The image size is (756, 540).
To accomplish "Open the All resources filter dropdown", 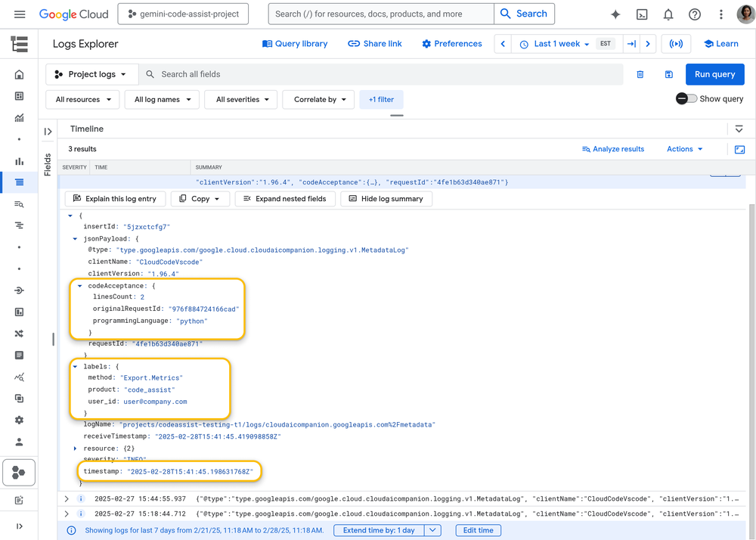I will tap(82, 99).
